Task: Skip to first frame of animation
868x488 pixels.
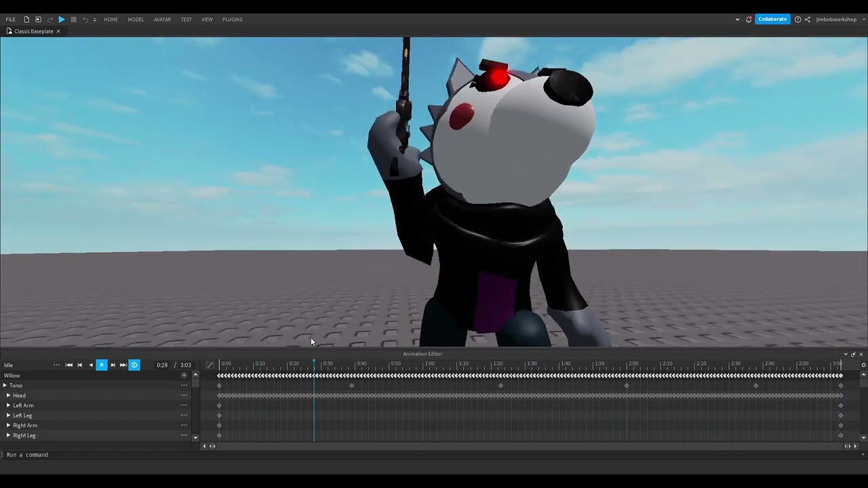Action: click(68, 365)
